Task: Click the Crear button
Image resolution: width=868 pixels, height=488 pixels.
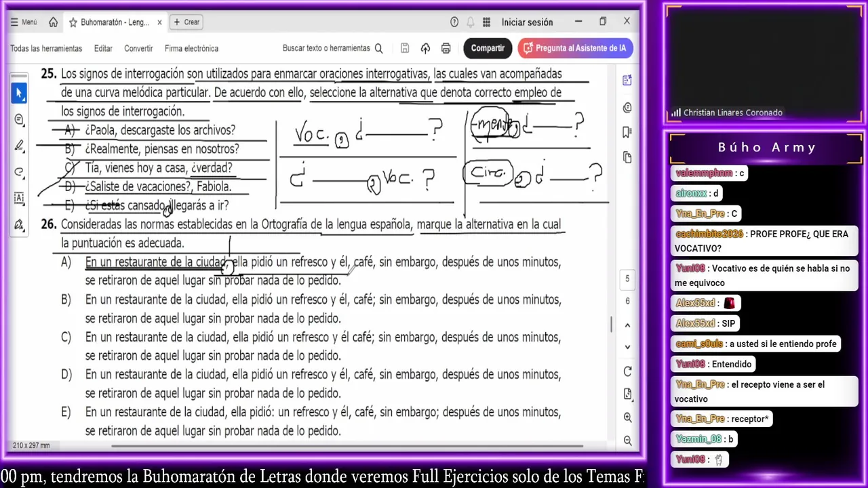Action: click(186, 22)
